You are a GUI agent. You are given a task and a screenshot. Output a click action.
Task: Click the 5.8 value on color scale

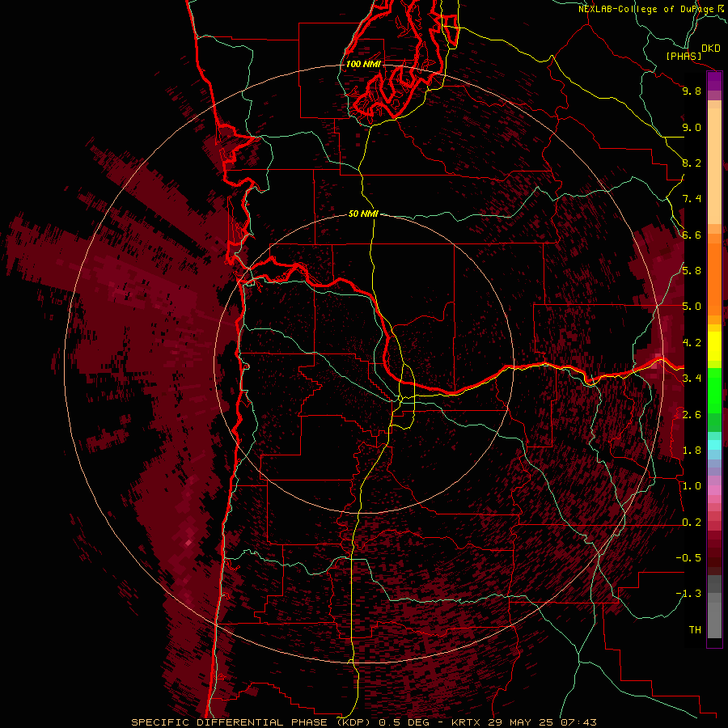(692, 271)
